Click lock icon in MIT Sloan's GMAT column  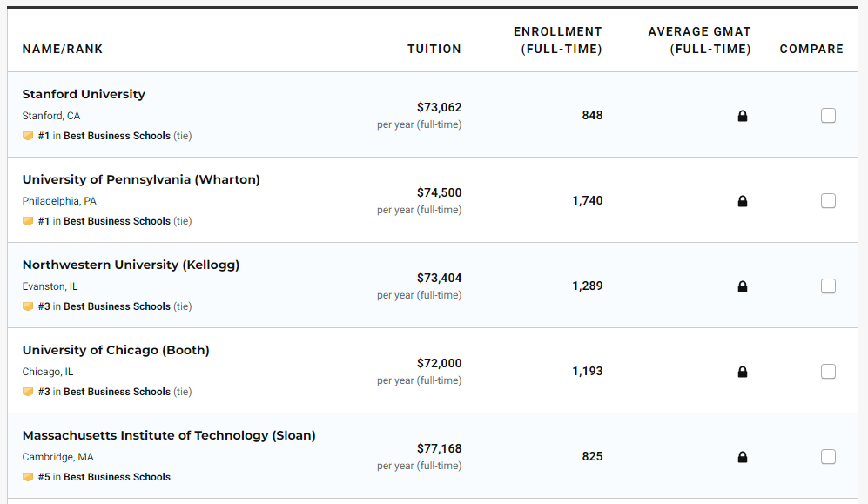point(743,457)
